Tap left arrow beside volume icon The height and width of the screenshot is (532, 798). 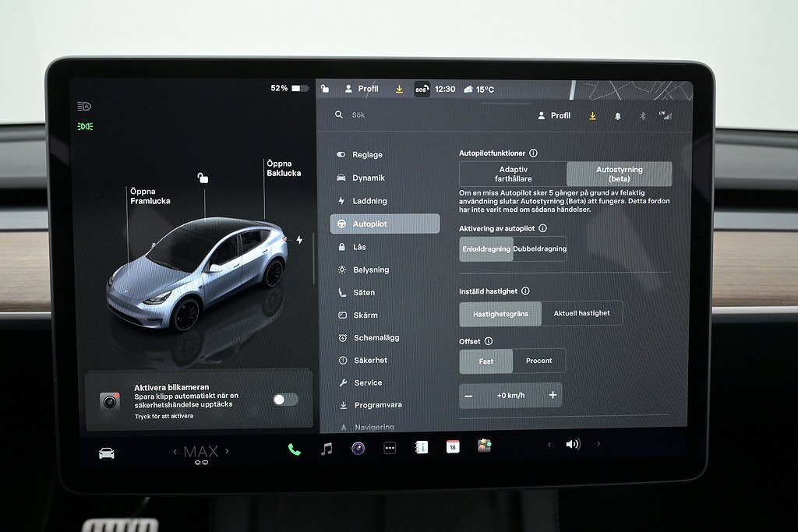[x=549, y=445]
